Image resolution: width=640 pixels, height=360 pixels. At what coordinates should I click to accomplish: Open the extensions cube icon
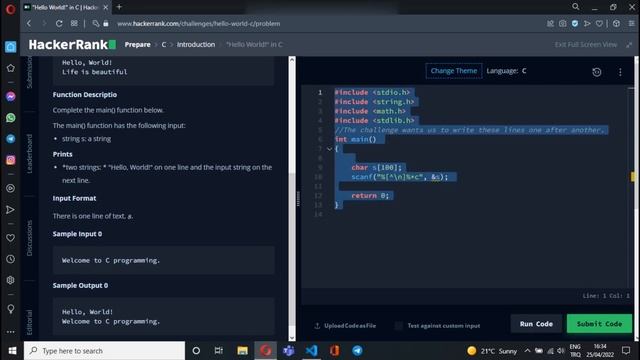click(616, 24)
